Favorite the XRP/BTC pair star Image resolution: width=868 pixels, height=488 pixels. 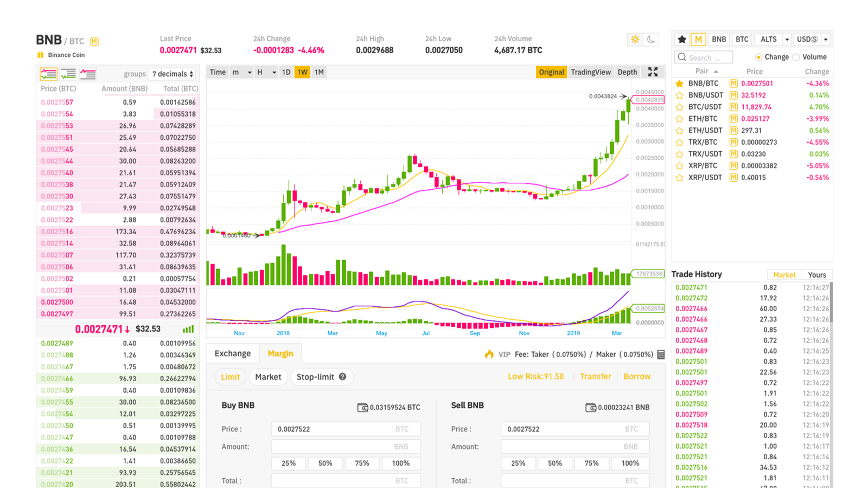[679, 166]
